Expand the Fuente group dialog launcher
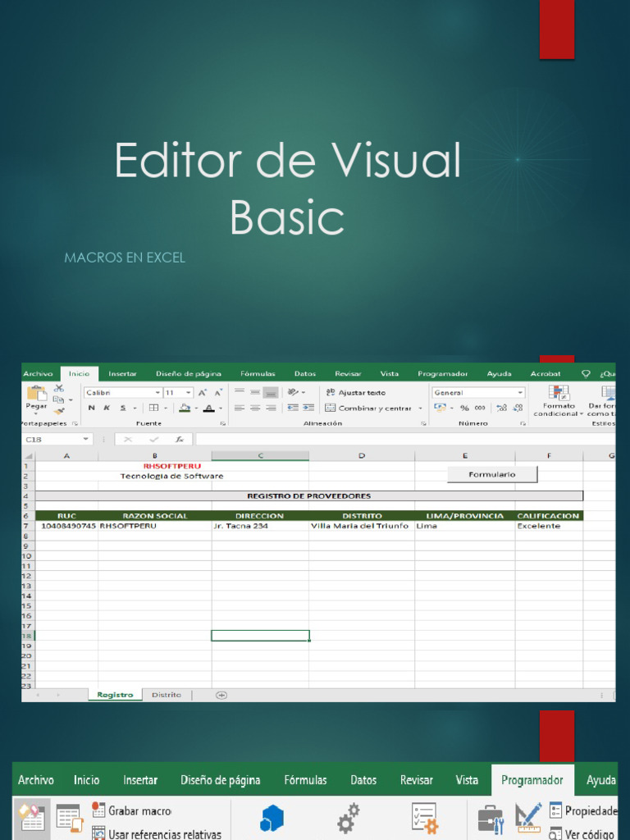This screenshot has height=840, width=630. (x=222, y=424)
